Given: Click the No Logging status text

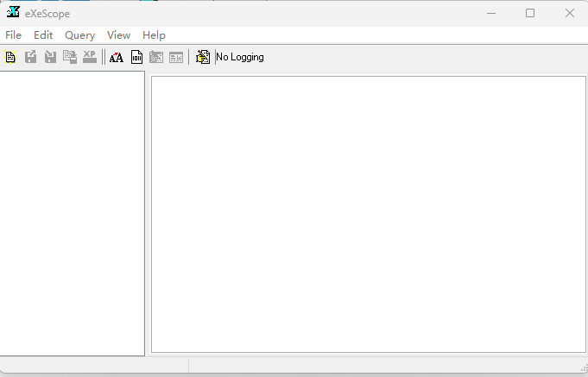Looking at the screenshot, I should click(240, 57).
